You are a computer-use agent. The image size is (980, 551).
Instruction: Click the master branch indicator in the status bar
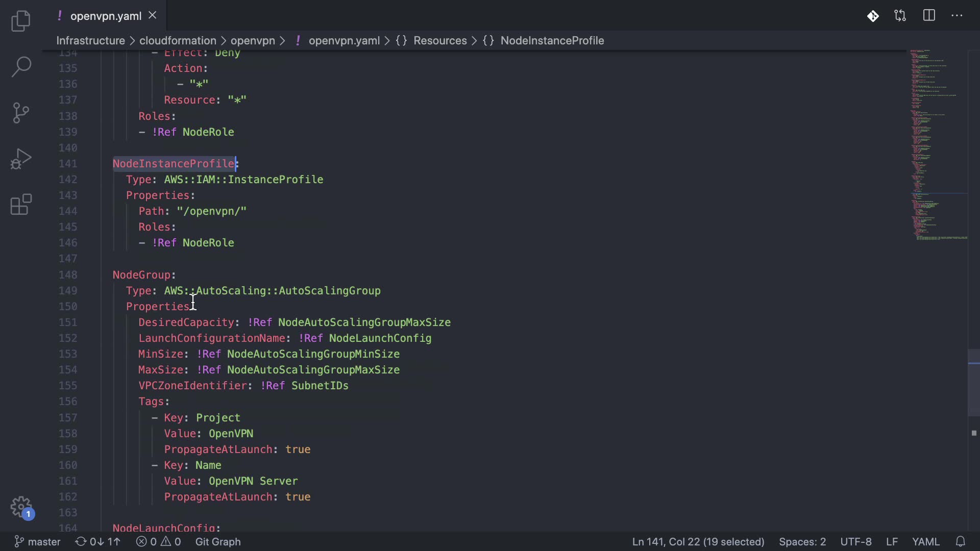pos(38,541)
